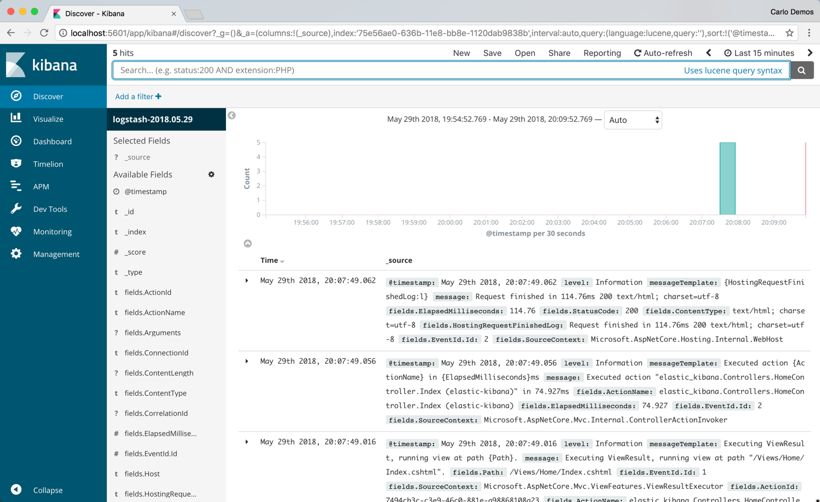
Task: Open the Dev Tools wrench icon
Action: [x=16, y=208]
